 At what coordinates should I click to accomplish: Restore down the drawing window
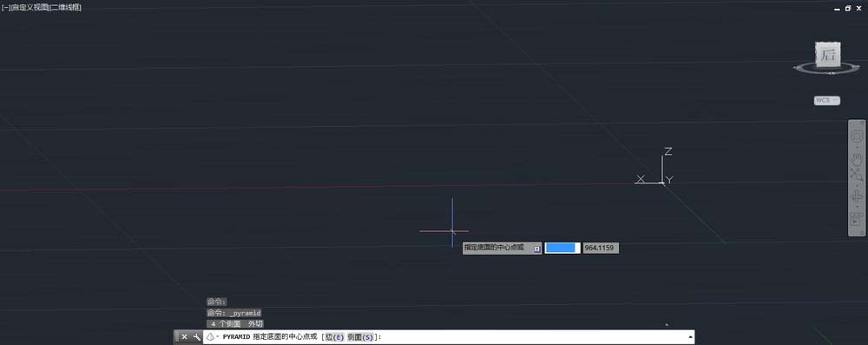pos(848,9)
